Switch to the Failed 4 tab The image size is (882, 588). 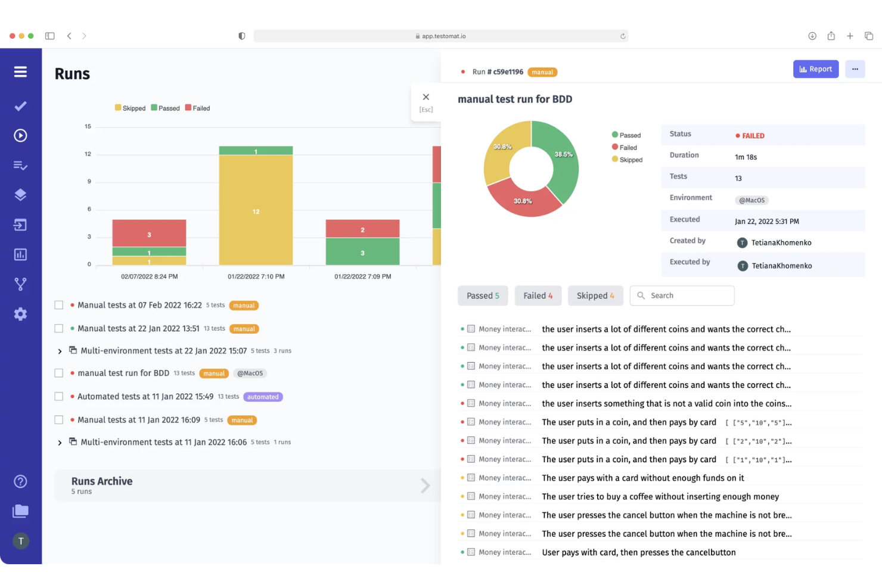click(x=538, y=295)
